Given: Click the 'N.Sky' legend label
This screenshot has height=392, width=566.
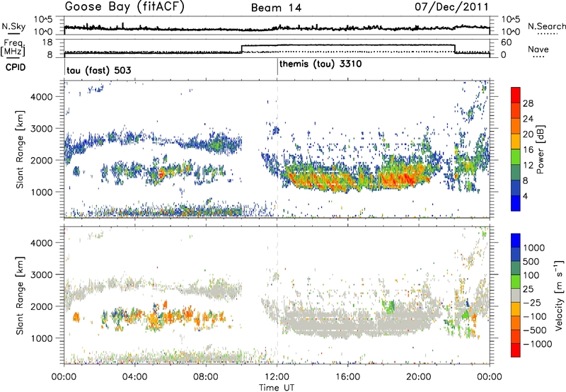Looking at the screenshot, I should pos(13,26).
